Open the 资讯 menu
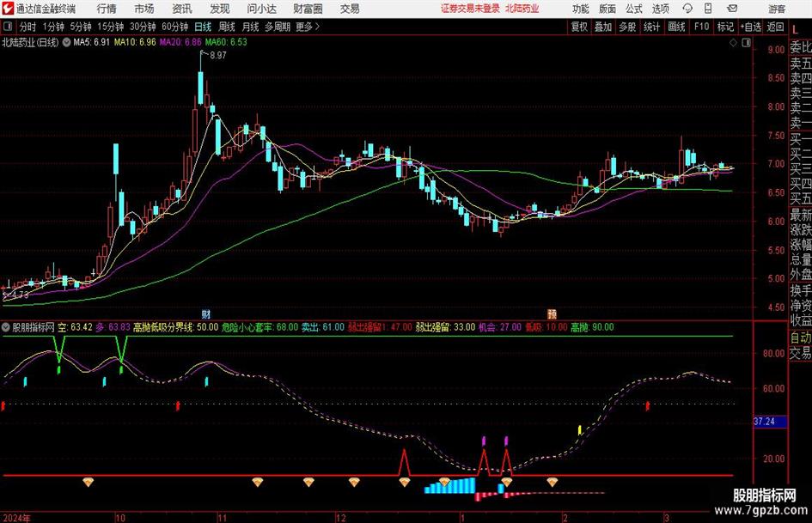 coord(182,9)
